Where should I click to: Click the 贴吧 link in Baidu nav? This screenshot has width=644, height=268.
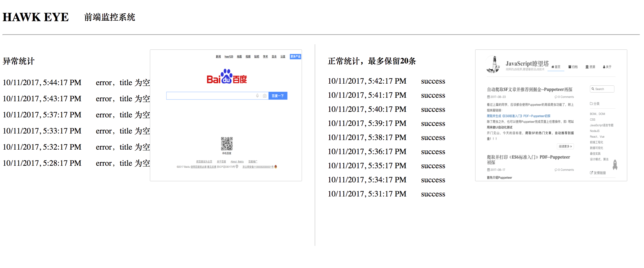coord(257,57)
